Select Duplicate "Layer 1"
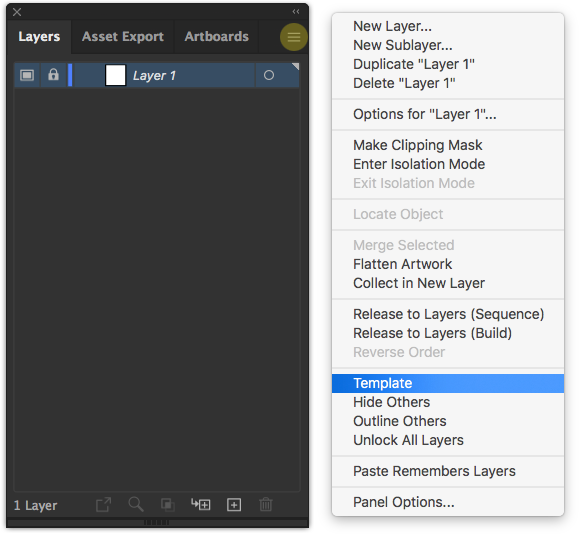 [x=448, y=64]
